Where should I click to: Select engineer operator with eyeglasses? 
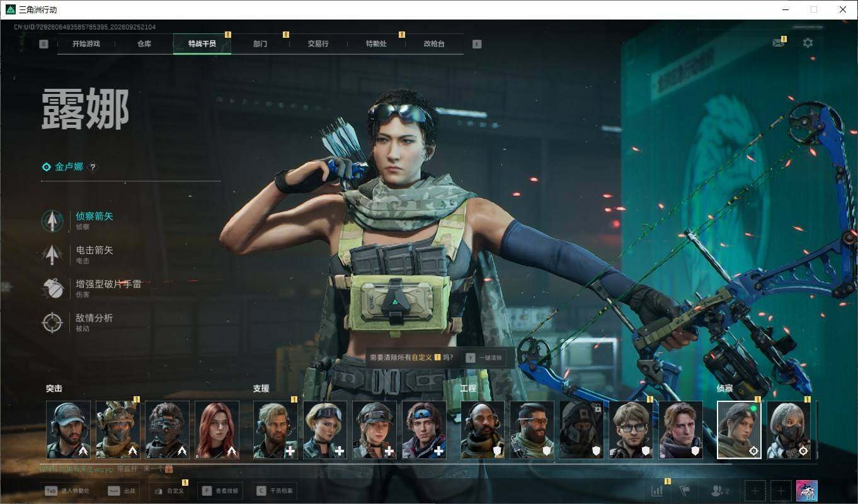(x=631, y=430)
